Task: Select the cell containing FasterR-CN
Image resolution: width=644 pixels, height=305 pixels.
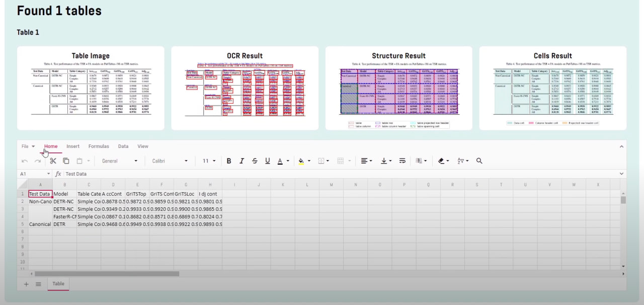Action: (64, 216)
